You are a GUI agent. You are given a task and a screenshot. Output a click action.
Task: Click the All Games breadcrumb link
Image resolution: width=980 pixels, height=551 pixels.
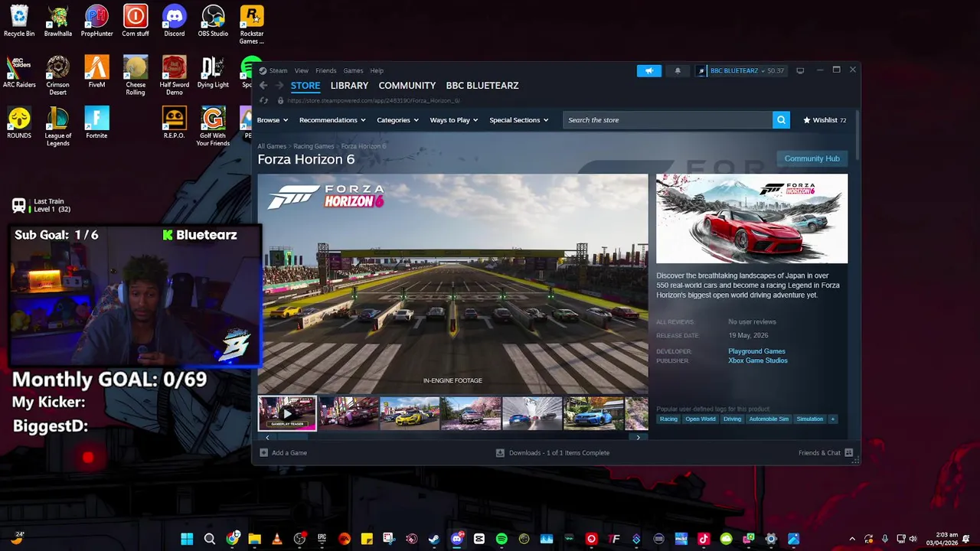272,146
